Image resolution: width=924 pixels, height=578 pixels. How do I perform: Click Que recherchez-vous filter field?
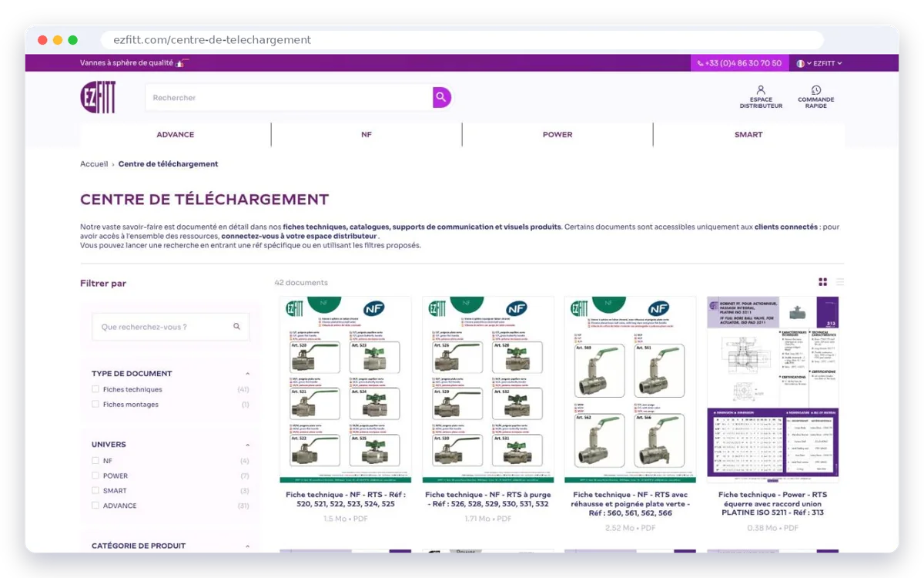[x=170, y=327]
